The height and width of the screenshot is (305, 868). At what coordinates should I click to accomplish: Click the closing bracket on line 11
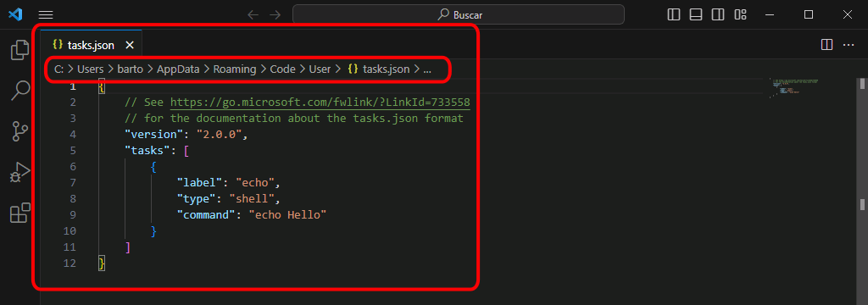pos(128,247)
